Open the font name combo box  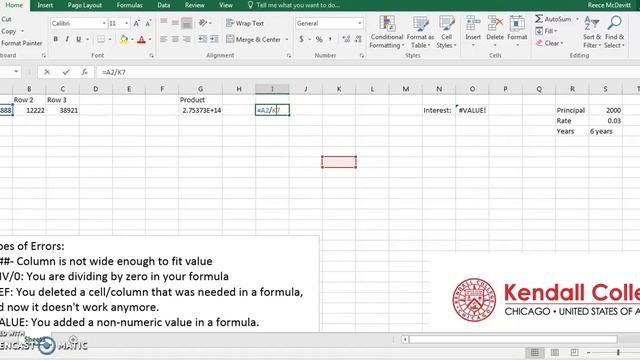click(78, 23)
